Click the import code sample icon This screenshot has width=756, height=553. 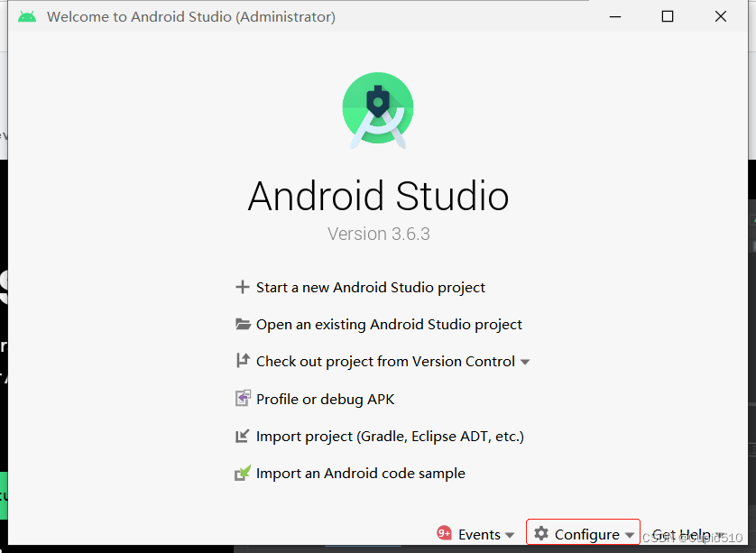(243, 473)
